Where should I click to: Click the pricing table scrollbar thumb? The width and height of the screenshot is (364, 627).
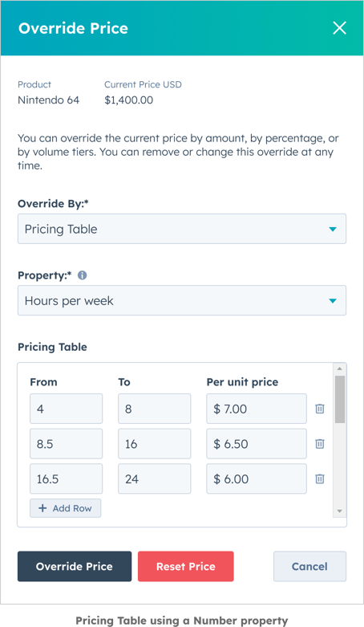340,399
